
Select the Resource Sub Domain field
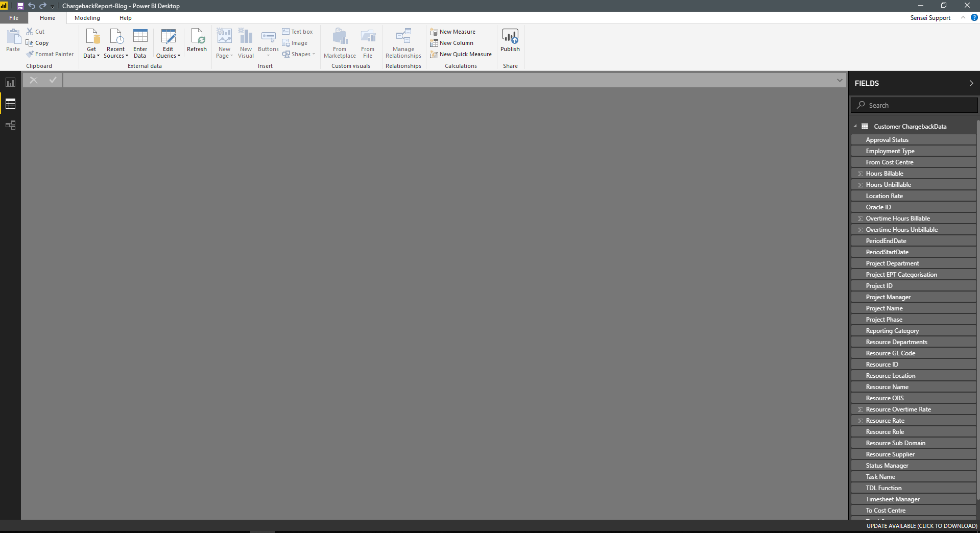pos(914,443)
